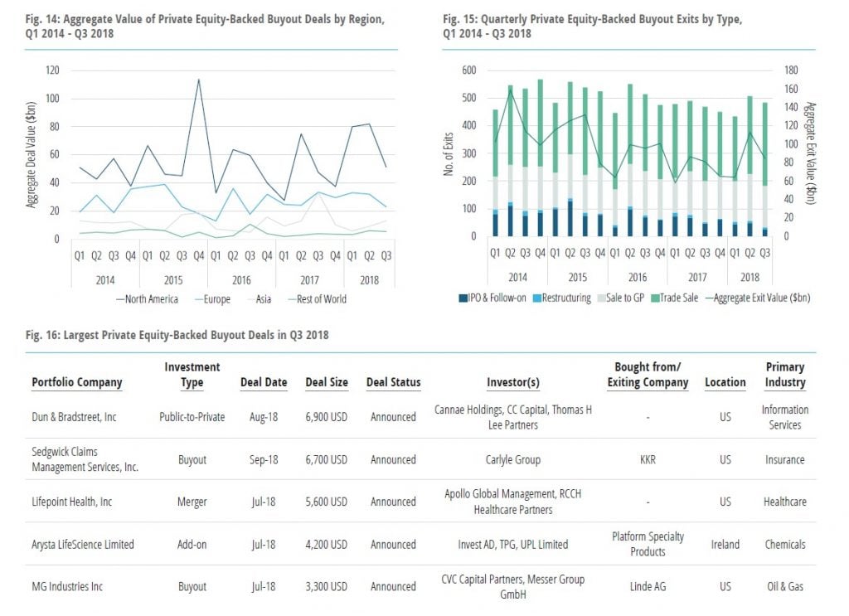Viewport: 849px width, 616px height.
Task: Click the Portfolio Company column header
Action: [x=76, y=382]
